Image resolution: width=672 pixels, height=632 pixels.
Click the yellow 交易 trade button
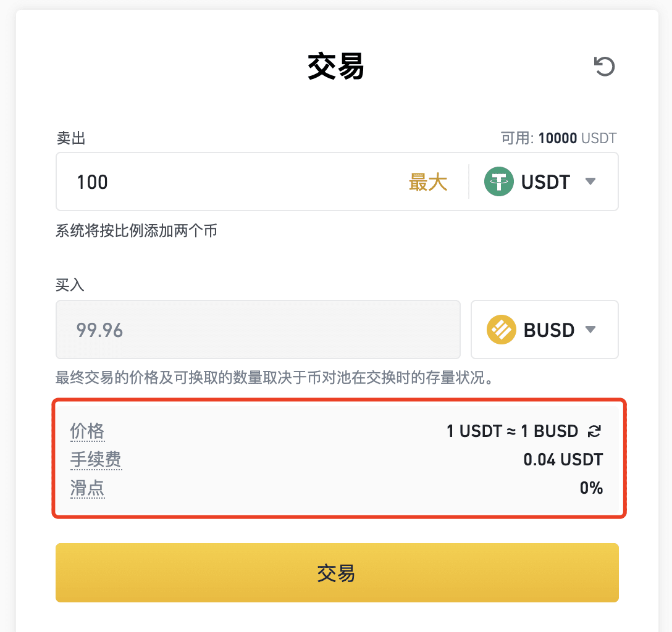pos(337,573)
